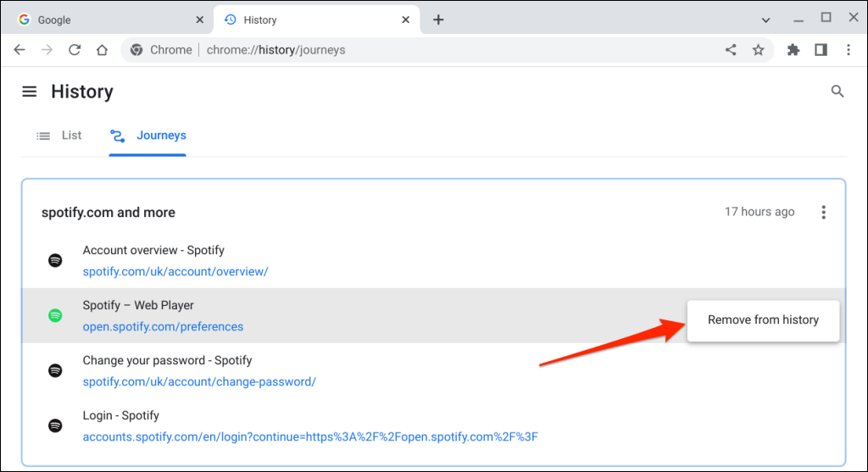
Task: Reload the history page
Action: pyautogui.click(x=75, y=50)
